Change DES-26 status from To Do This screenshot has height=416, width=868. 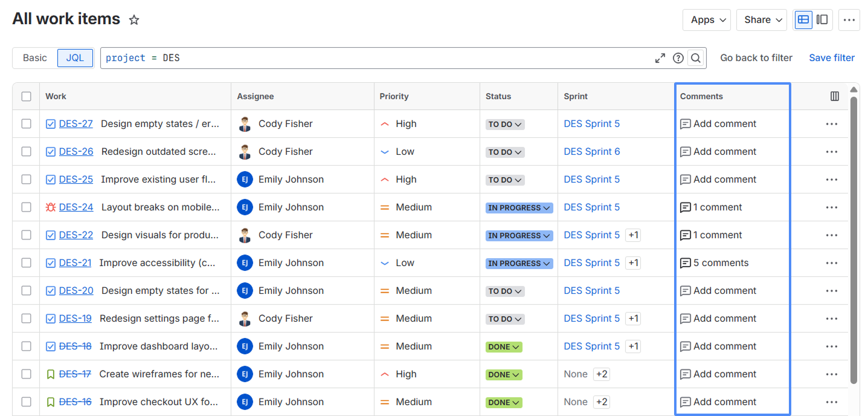(x=505, y=152)
